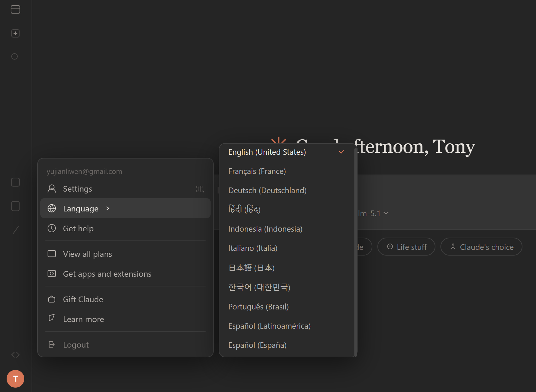Click the sidebar toggle icon at top
The image size is (536, 392).
point(15,9)
